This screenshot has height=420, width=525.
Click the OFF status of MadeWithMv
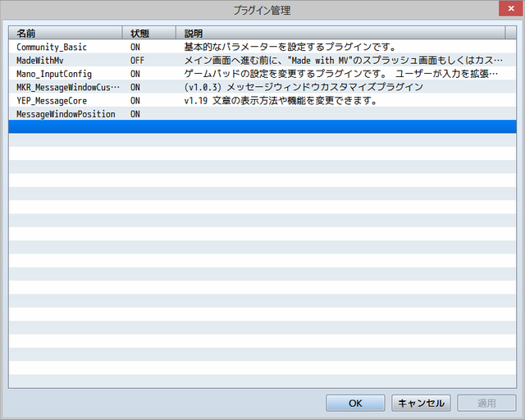137,60
